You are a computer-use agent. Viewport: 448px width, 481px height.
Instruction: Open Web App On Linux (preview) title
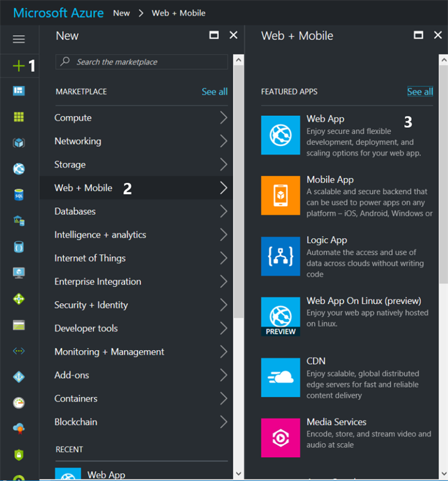(364, 301)
